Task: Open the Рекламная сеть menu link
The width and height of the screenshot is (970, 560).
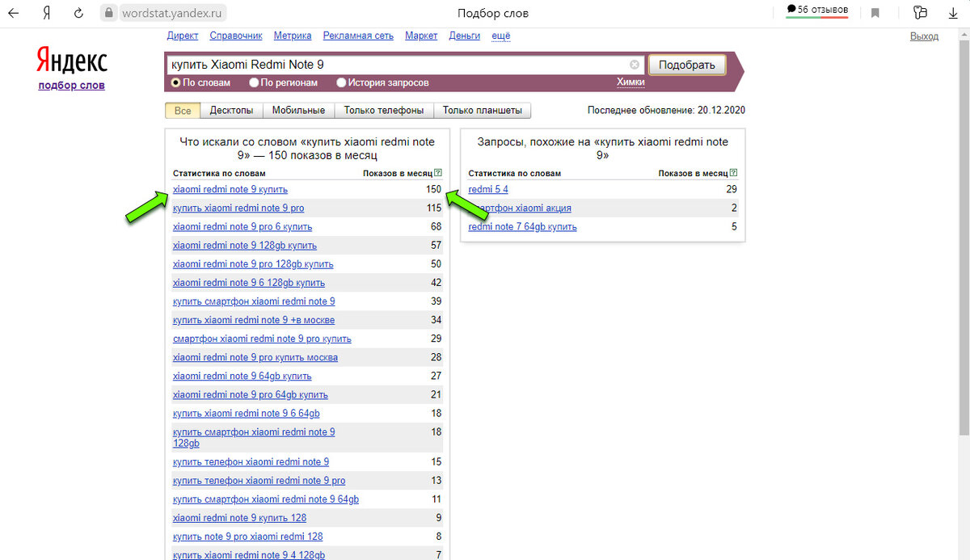Action: (358, 36)
